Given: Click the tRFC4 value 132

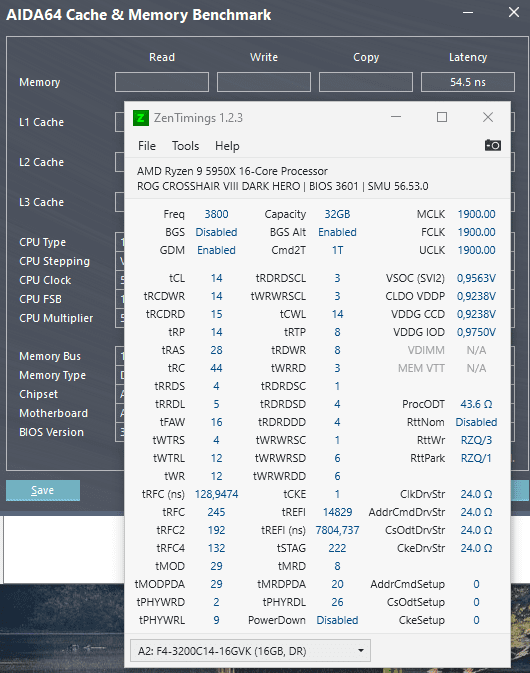Looking at the screenshot, I should click(216, 549).
